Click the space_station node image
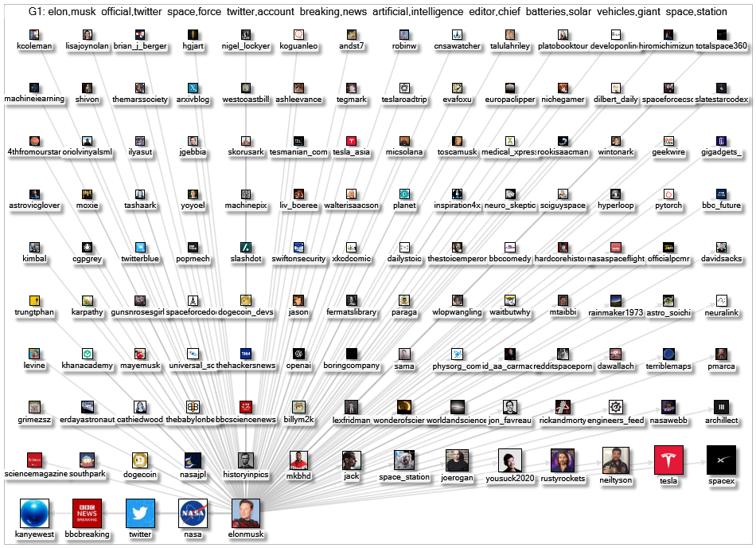Viewport: 756px width, 548px height. [x=403, y=460]
